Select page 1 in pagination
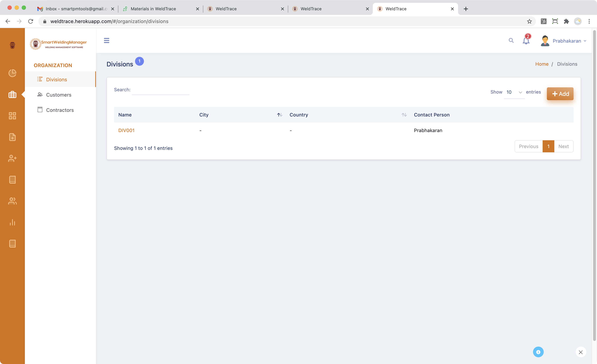Viewport: 597px width, 364px height. (548, 146)
